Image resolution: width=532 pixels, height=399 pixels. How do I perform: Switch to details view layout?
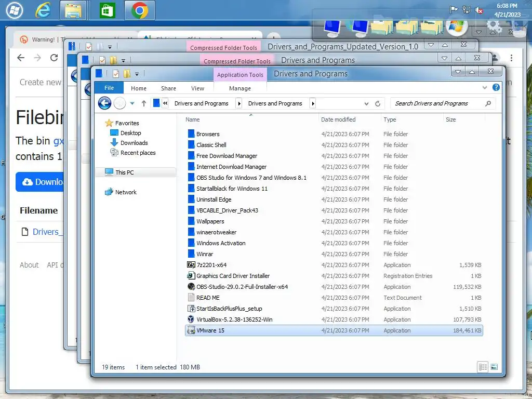(x=483, y=367)
